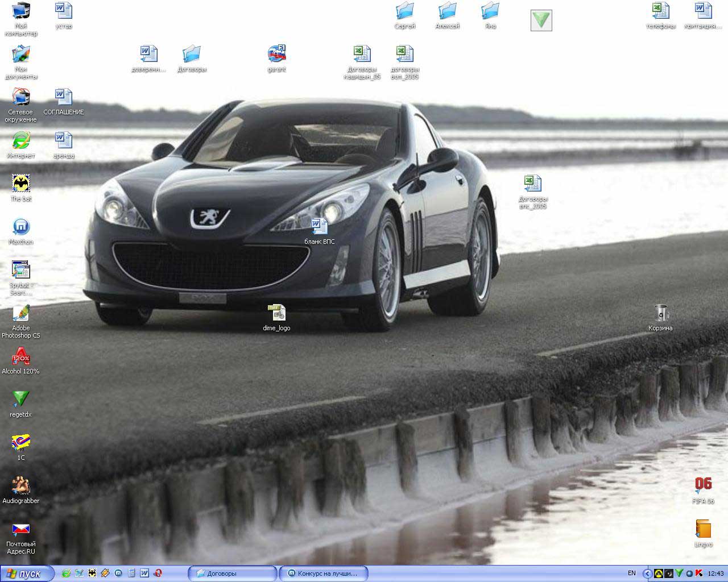The width and height of the screenshot is (728, 582).
Task: Switch to Конкурс на лучши… taskbar window
Action: coord(323,573)
